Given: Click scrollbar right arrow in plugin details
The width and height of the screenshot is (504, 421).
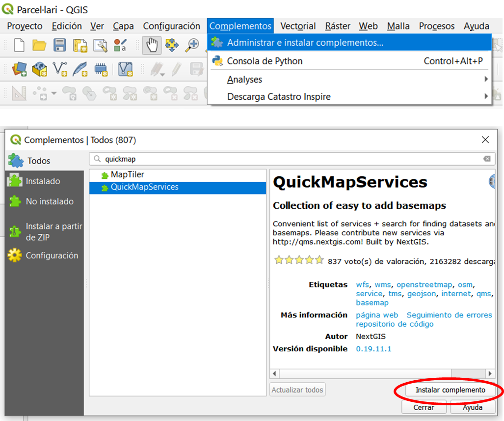Looking at the screenshot, I should [490, 373].
